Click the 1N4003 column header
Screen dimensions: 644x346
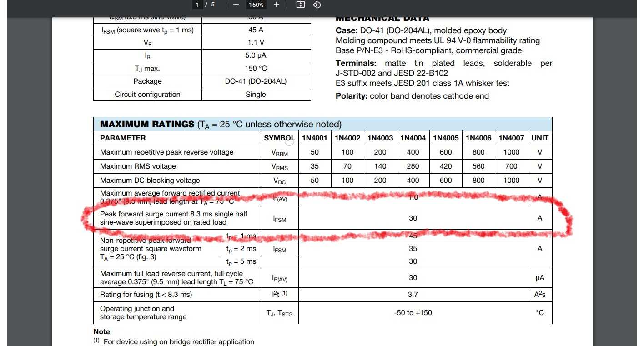pos(380,138)
